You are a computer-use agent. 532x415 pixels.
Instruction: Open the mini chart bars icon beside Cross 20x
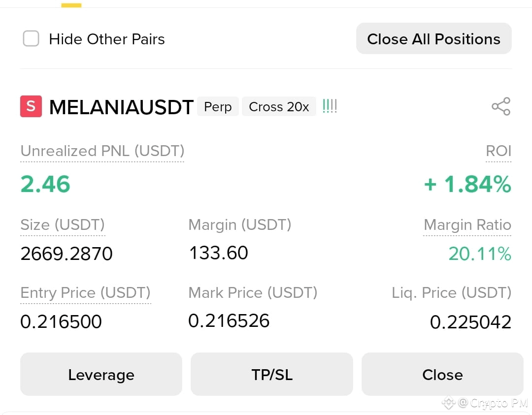[330, 105]
